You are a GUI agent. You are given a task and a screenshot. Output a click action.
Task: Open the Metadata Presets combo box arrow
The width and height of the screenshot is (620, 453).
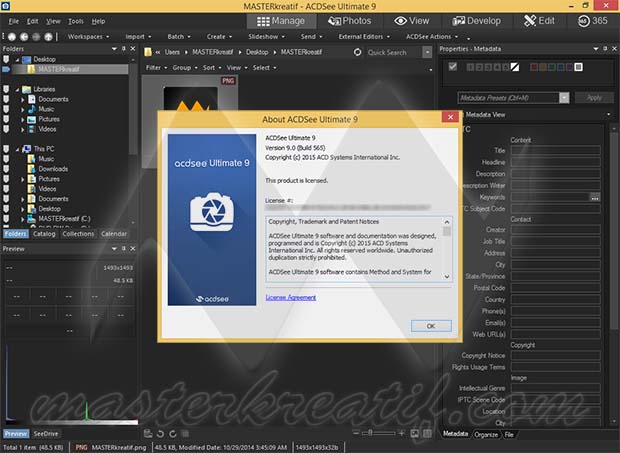point(564,98)
